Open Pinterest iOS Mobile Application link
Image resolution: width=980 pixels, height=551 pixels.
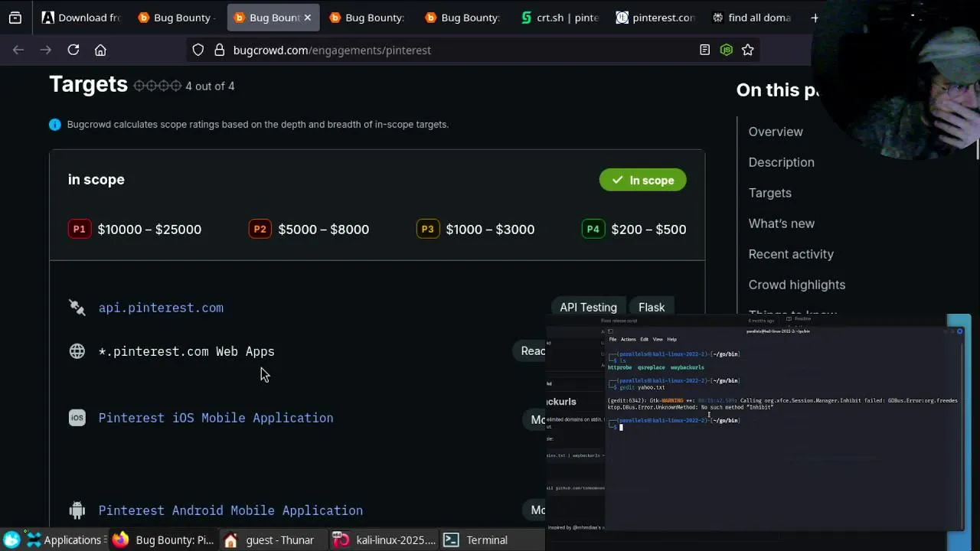pos(216,418)
